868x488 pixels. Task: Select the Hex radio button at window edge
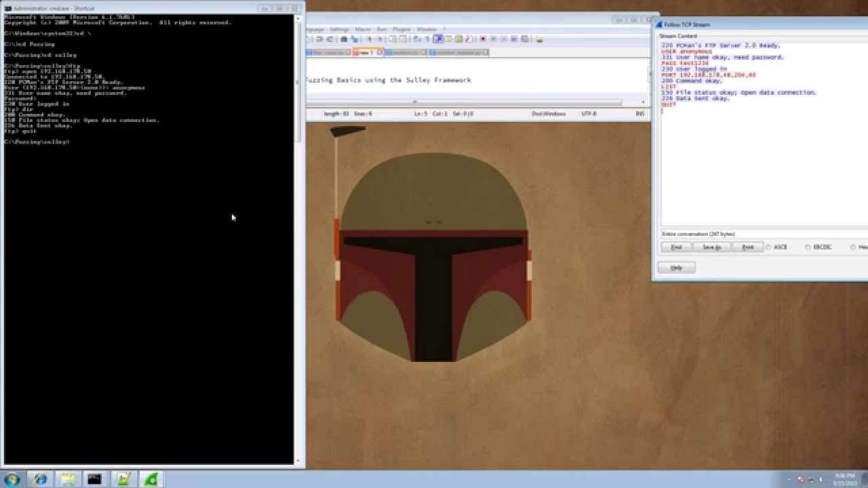click(x=853, y=247)
